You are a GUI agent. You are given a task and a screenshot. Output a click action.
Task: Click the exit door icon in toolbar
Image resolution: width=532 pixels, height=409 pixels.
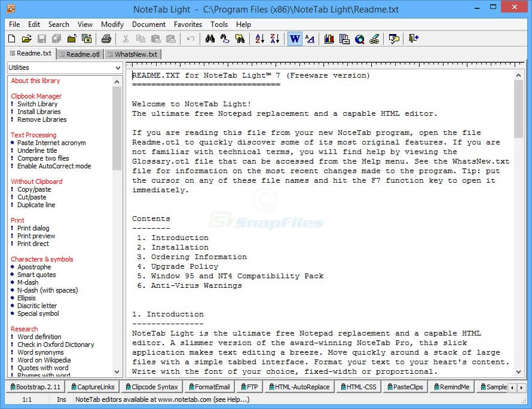[414, 39]
